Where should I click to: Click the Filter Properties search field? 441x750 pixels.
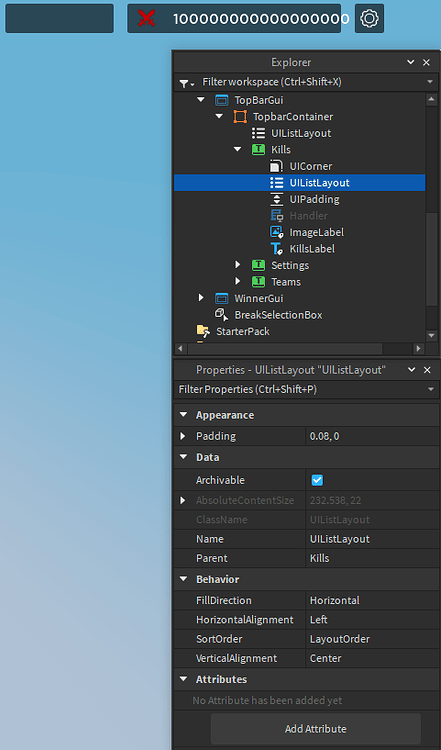pos(306,389)
